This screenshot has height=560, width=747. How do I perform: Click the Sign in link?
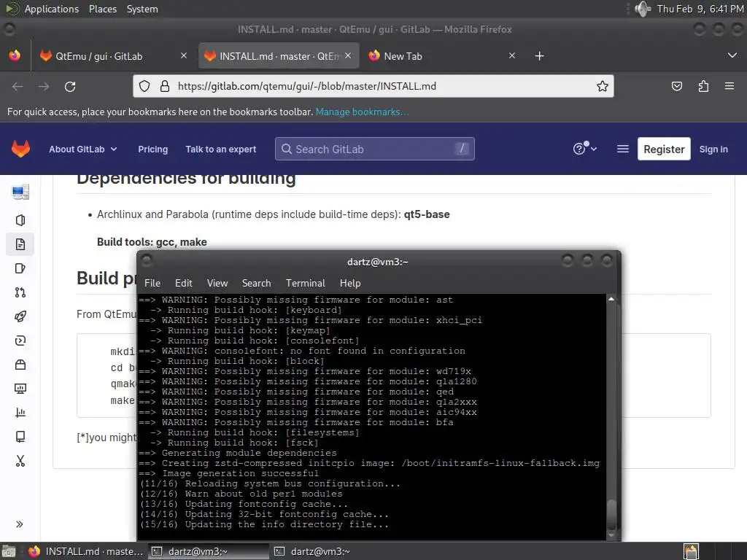[713, 149]
